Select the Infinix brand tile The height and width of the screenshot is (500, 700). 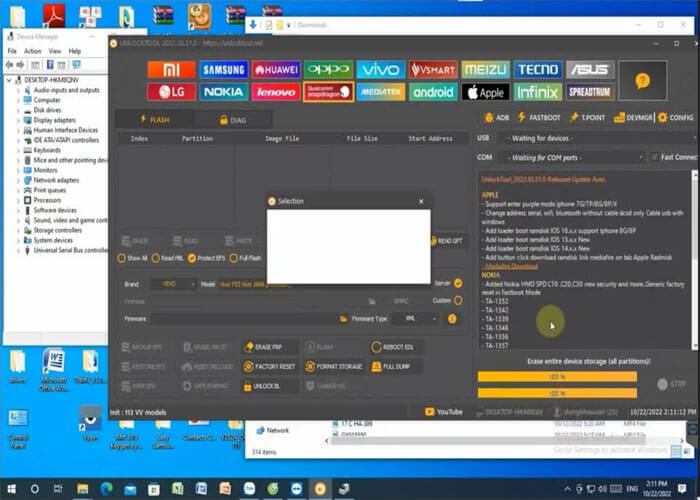click(538, 92)
